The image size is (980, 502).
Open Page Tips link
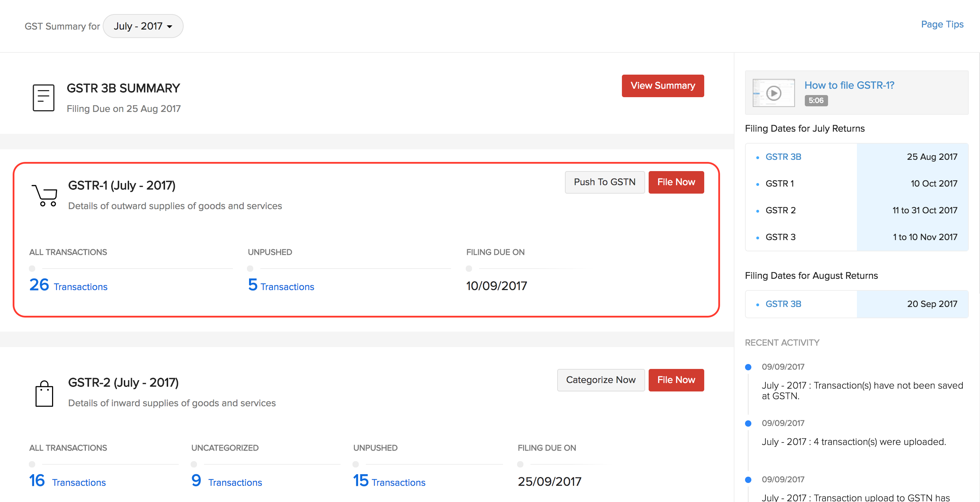tap(942, 24)
